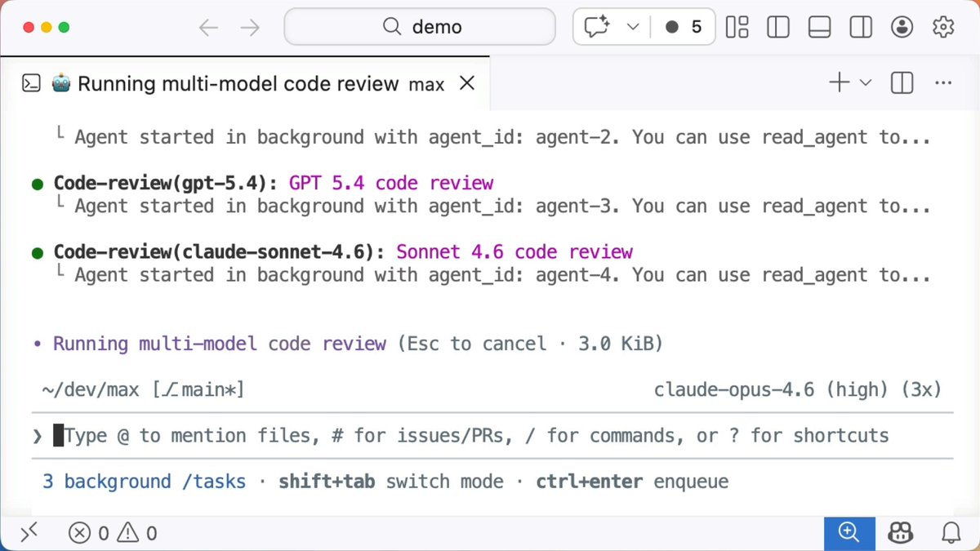Image resolution: width=980 pixels, height=551 pixels.
Task: Click the zoom magnifier status bar icon
Action: [x=849, y=534]
